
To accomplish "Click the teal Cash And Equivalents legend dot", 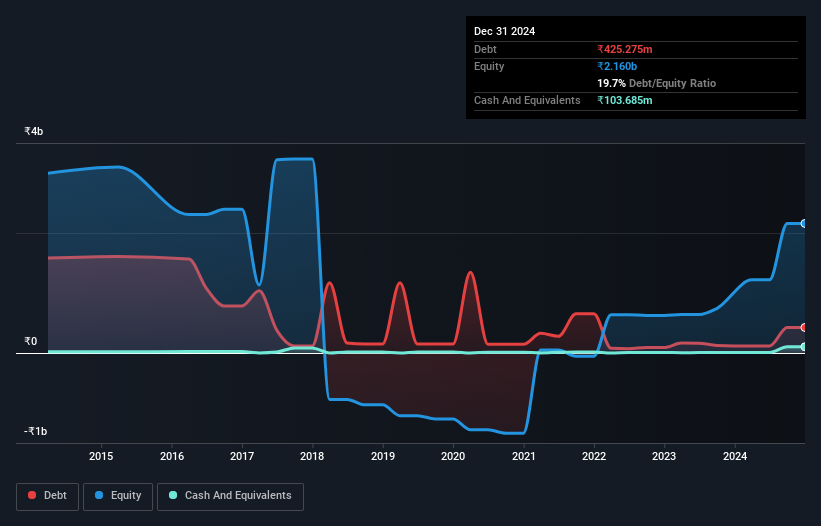I will click(173, 495).
